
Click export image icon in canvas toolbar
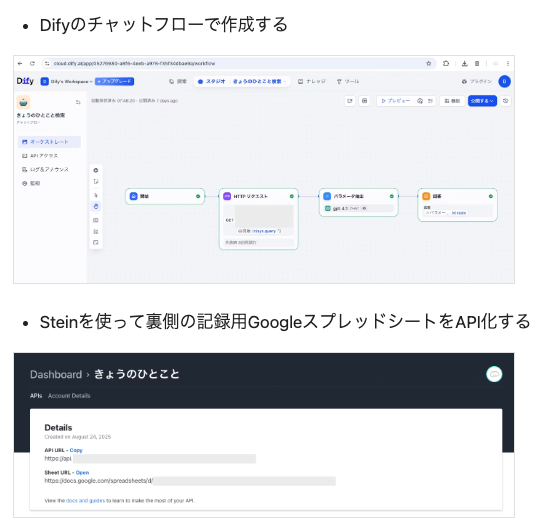pyautogui.click(x=96, y=220)
